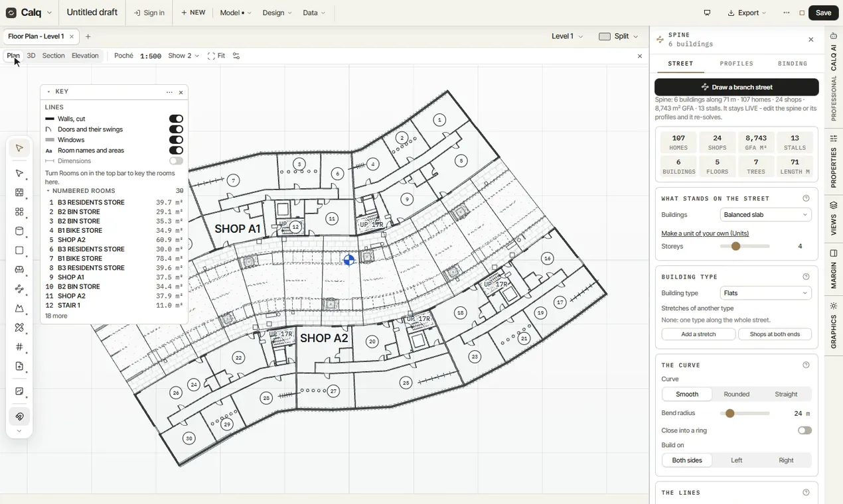Turn off the Windows lines switch

click(x=176, y=140)
